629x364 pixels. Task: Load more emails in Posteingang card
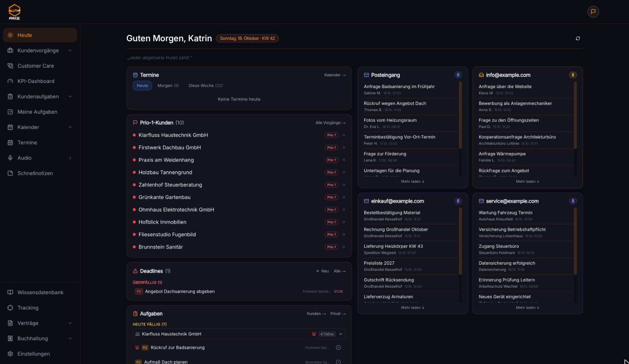pyautogui.click(x=413, y=181)
